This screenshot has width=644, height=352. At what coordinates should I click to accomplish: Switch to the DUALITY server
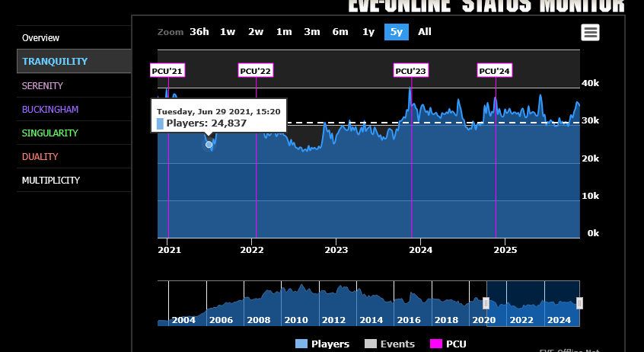74,156
